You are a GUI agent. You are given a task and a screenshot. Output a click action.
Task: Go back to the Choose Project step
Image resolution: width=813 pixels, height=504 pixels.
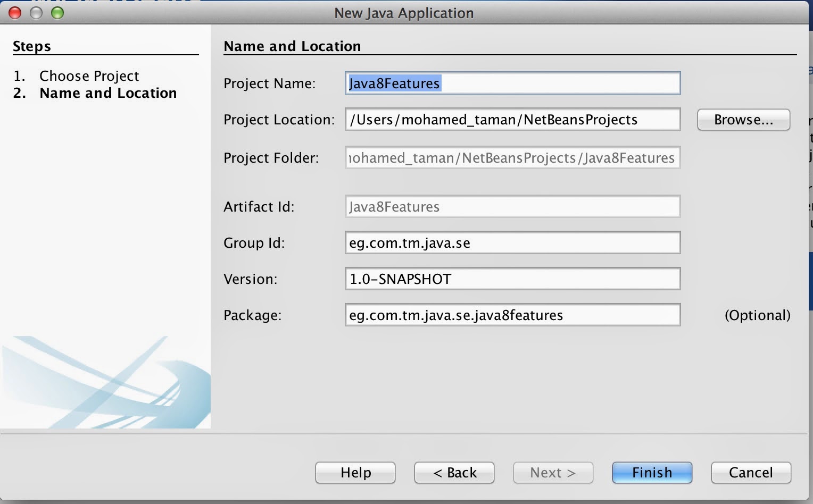coord(454,473)
